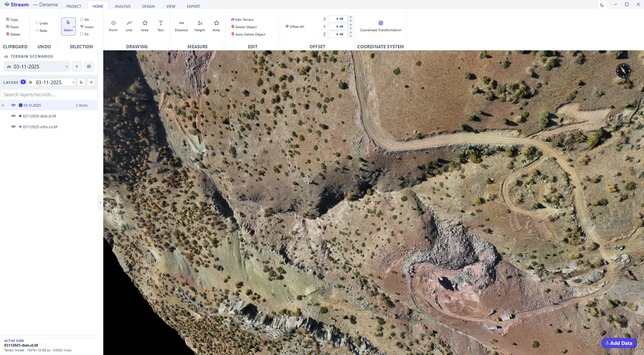Open Coordinate Transformation
Viewport: 644px width, 355px height.
click(381, 26)
